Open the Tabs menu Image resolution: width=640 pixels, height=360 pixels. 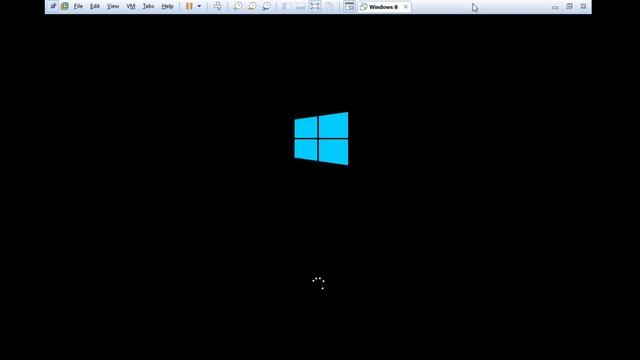click(x=148, y=6)
